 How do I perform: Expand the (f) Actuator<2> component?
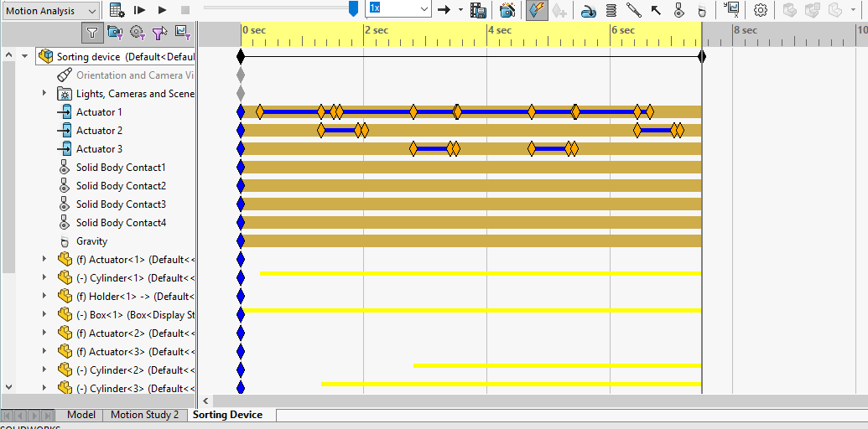tap(44, 333)
